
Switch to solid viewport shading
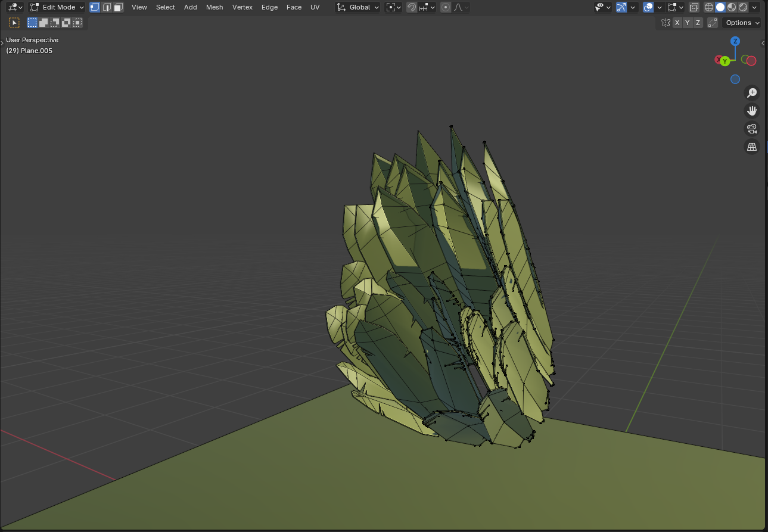coord(720,7)
